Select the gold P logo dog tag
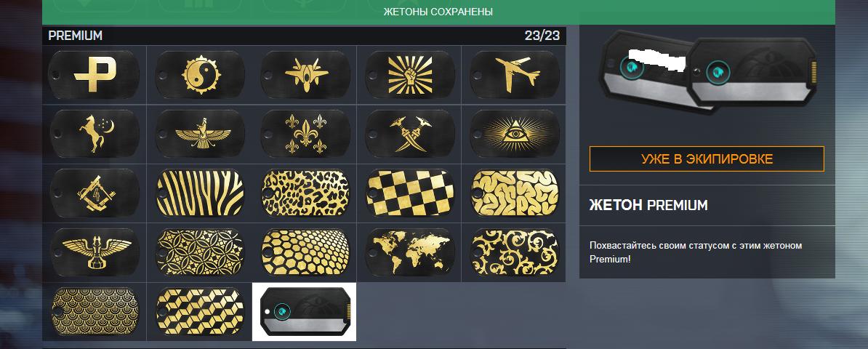868x349 pixels. pos(94,75)
